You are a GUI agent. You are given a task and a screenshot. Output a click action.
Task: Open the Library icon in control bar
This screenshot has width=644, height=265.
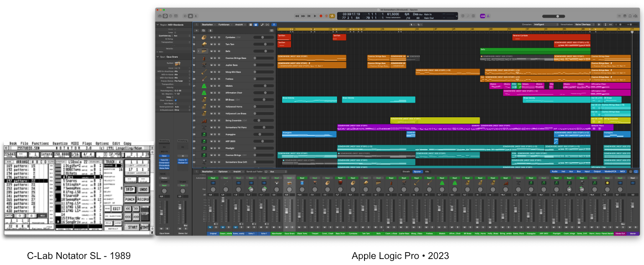tap(160, 16)
